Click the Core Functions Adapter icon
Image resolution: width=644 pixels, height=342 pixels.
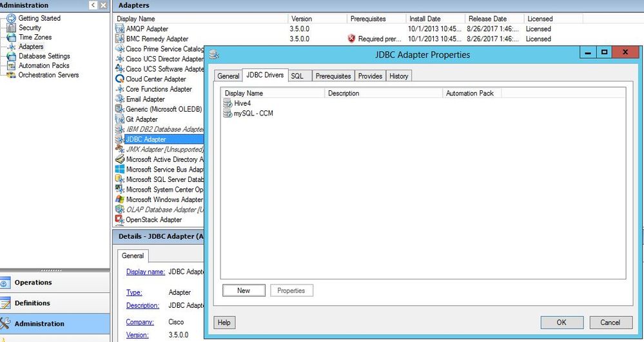click(119, 89)
